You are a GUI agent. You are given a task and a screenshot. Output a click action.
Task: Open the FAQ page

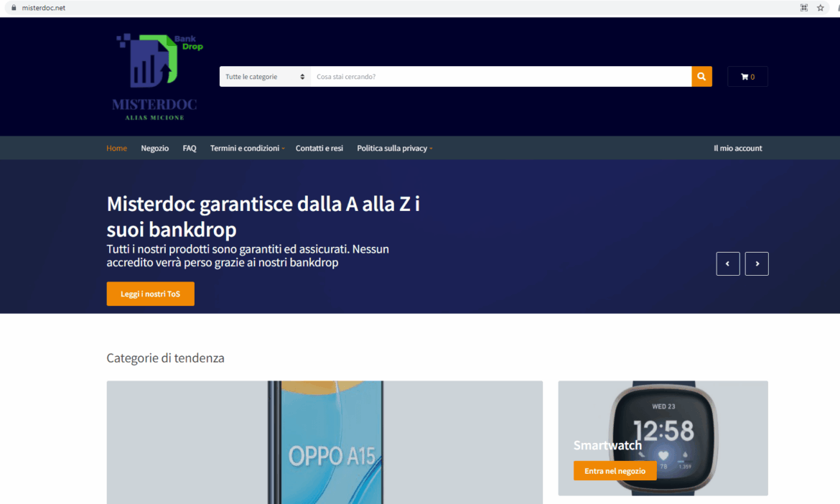190,149
